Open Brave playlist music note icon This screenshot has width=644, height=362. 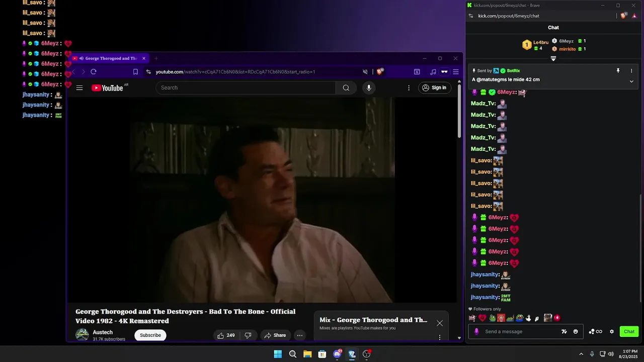pyautogui.click(x=433, y=72)
